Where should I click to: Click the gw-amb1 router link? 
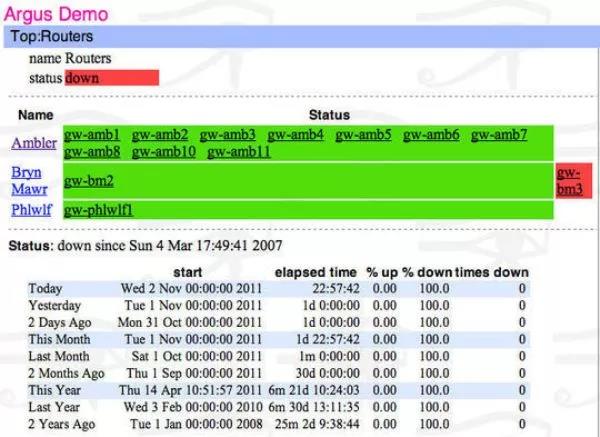(x=92, y=135)
